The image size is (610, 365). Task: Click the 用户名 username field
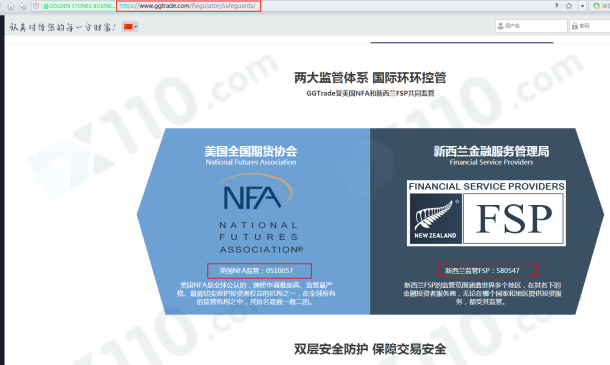click(531, 26)
